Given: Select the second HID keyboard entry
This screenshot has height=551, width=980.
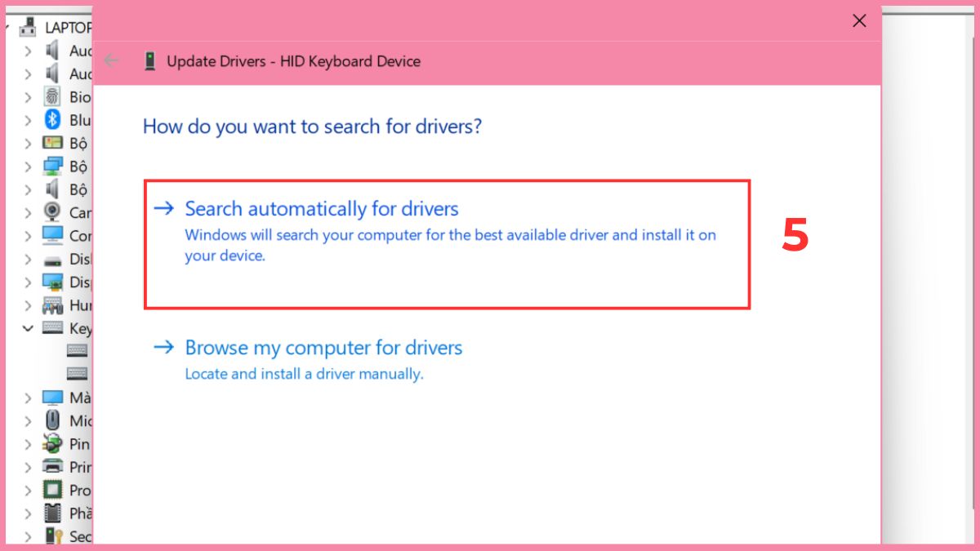Looking at the screenshot, I should (78, 373).
